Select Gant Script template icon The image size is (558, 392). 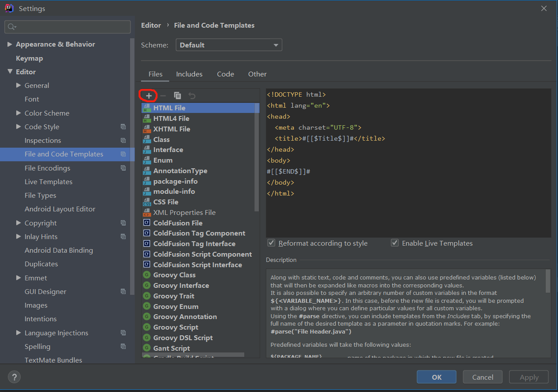click(x=147, y=348)
